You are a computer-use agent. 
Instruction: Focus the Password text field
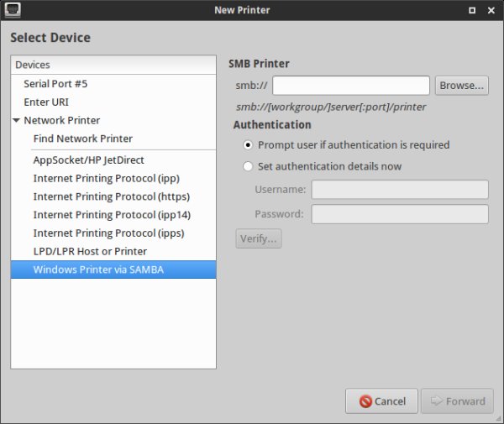[399, 214]
